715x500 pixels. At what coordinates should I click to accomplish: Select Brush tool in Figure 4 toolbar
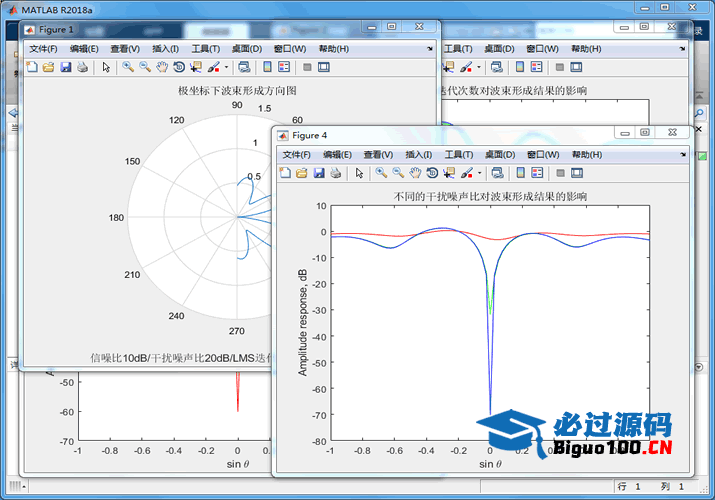466,173
